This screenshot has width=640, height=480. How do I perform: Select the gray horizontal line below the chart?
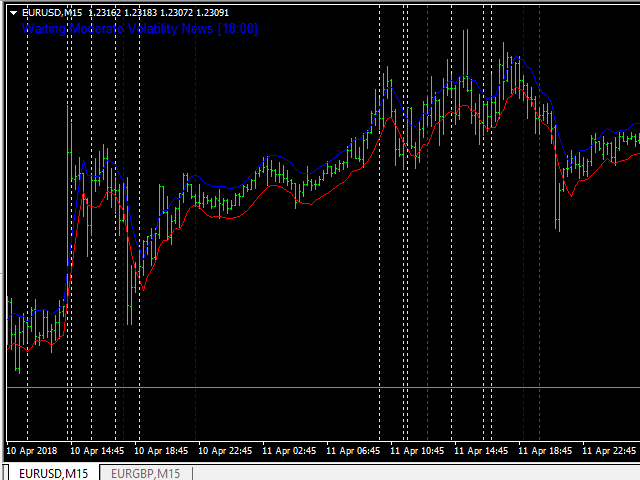click(x=323, y=387)
